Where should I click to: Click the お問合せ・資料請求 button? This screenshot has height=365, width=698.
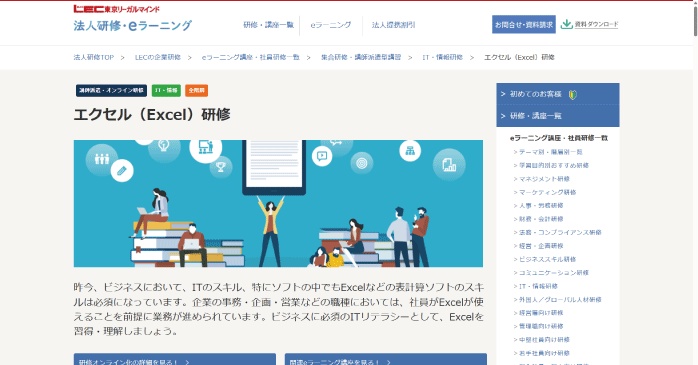tap(524, 24)
